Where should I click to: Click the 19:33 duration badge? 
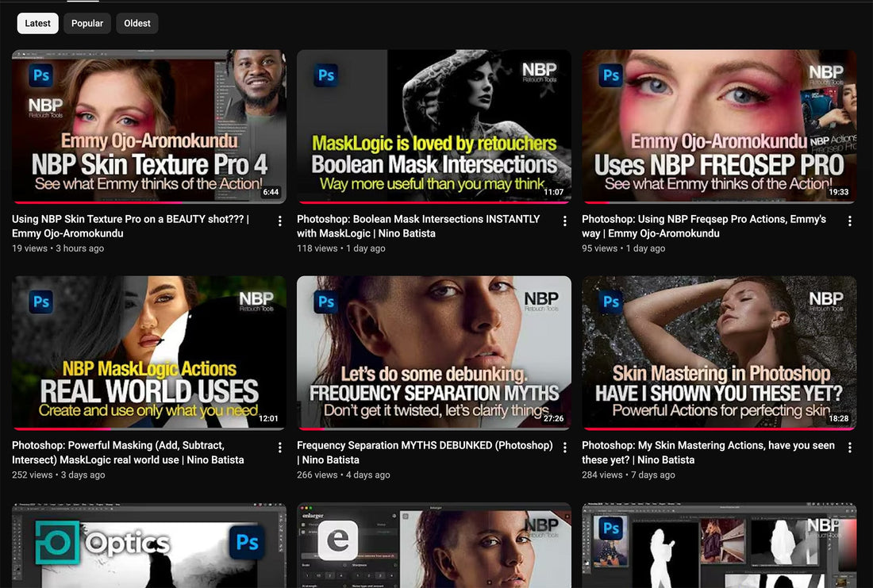pyautogui.click(x=839, y=192)
